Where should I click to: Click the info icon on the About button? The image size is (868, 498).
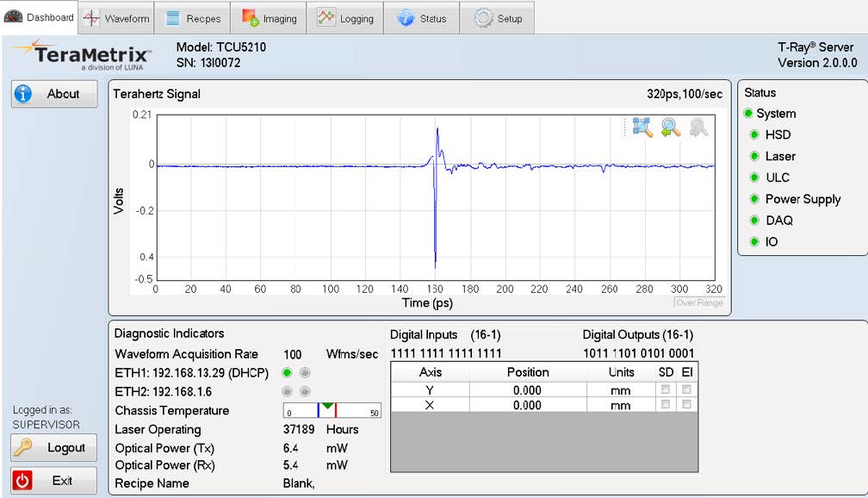pos(22,94)
